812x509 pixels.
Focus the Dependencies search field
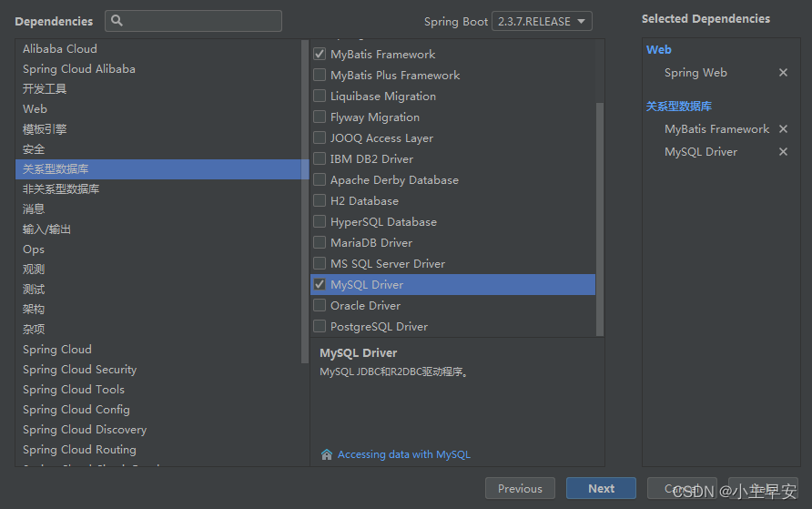tap(194, 21)
